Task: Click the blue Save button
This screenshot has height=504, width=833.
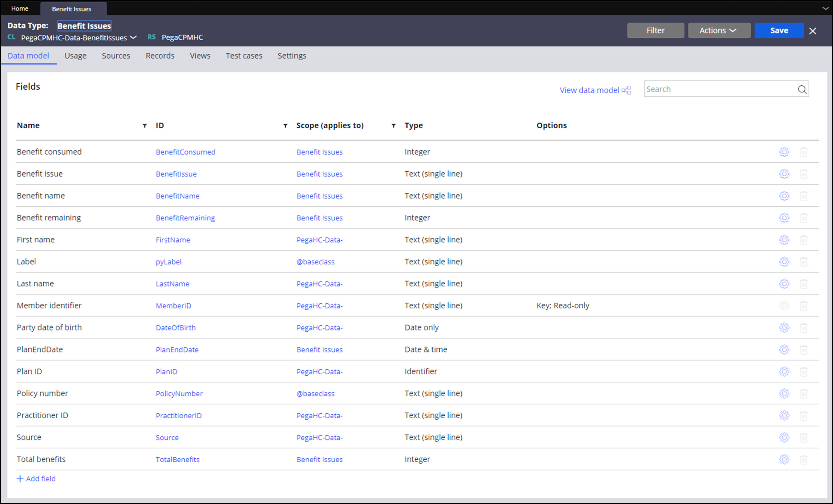Action: pos(779,30)
